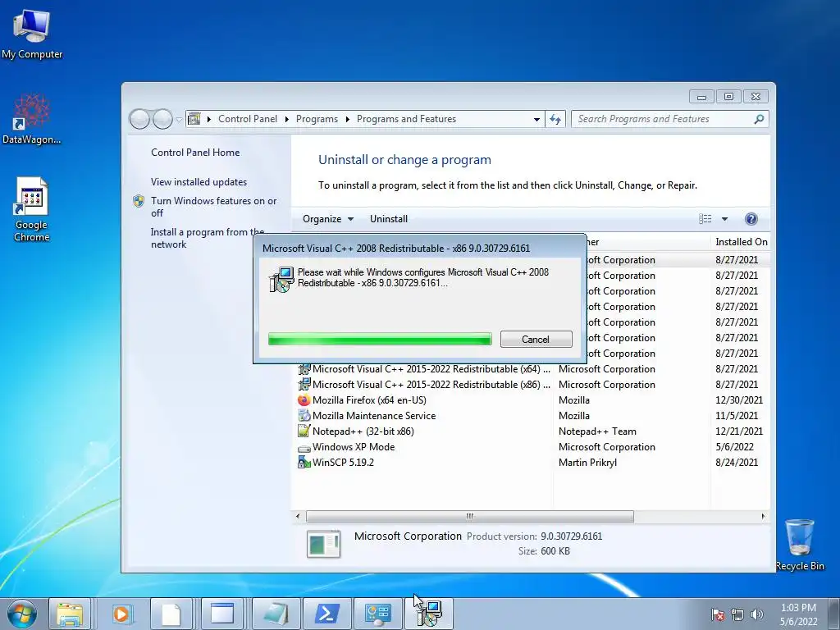Open Control Panel Home link
Screen dimensions: 840x630
195,152
